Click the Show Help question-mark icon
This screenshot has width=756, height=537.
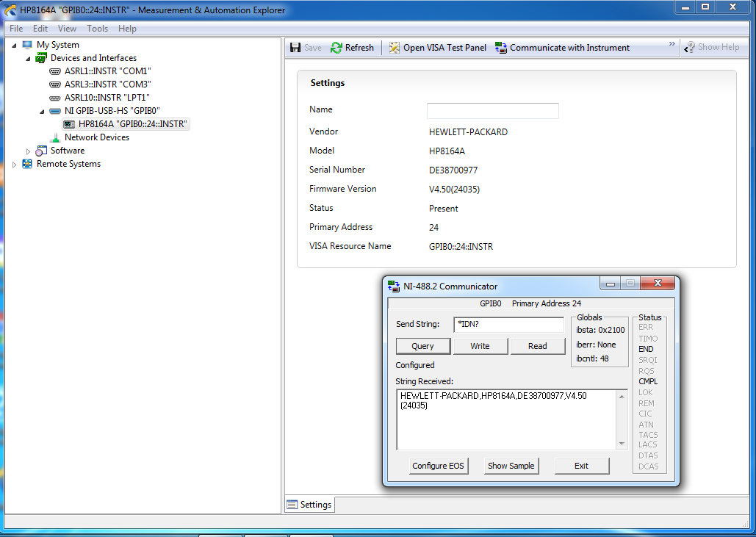point(689,47)
